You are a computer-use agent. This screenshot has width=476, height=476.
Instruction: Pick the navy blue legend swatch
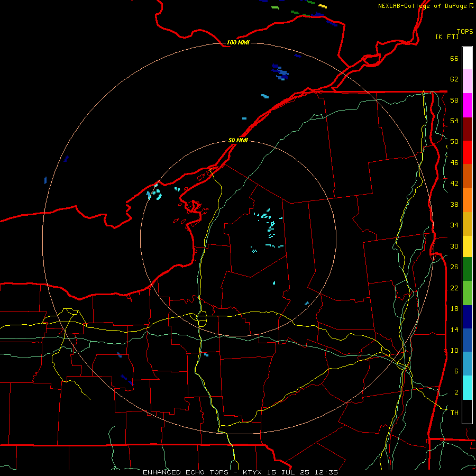[467, 317]
